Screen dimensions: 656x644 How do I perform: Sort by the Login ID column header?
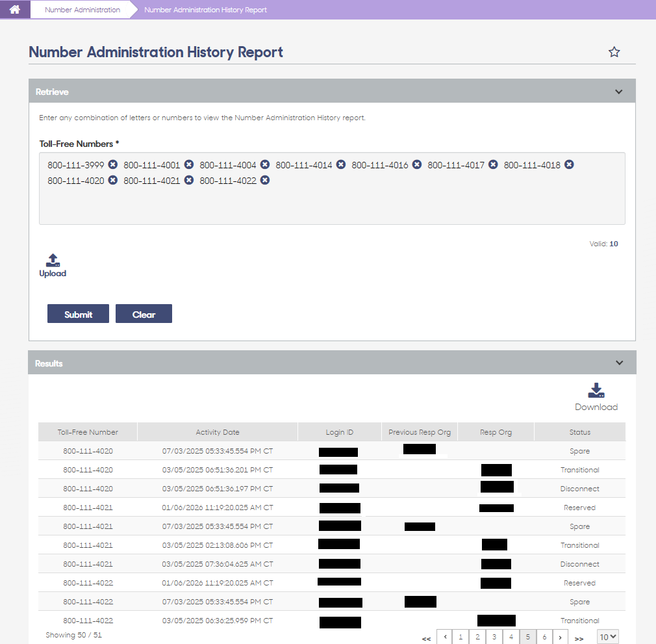[x=339, y=432]
